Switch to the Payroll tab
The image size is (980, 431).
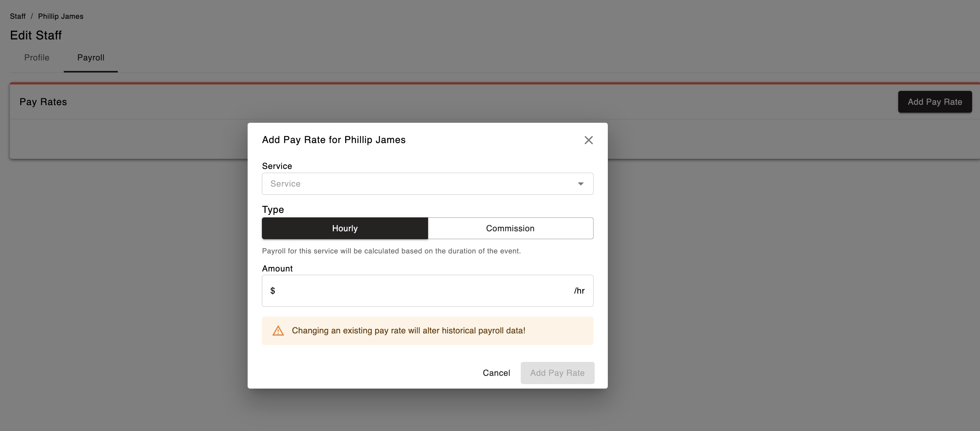(x=90, y=58)
